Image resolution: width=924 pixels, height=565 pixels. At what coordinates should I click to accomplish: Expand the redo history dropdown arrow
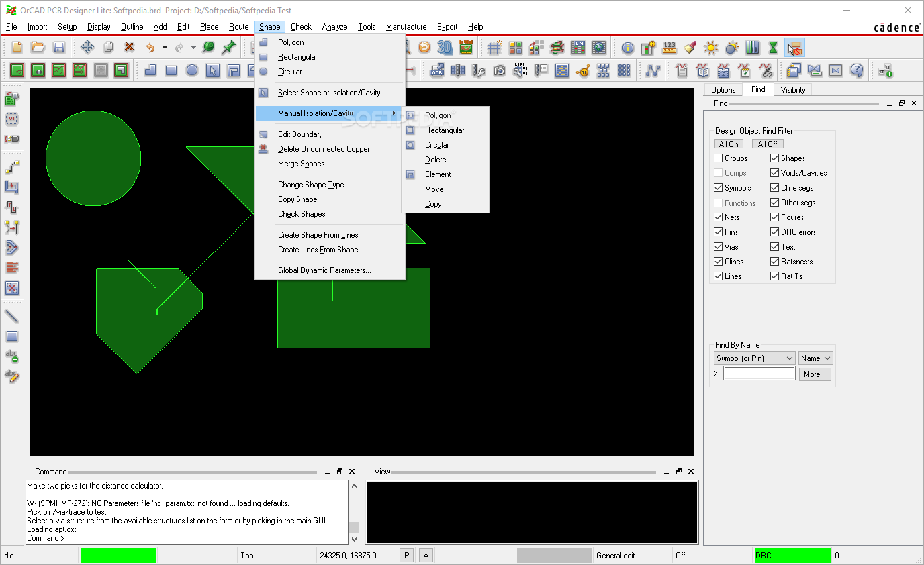click(193, 48)
